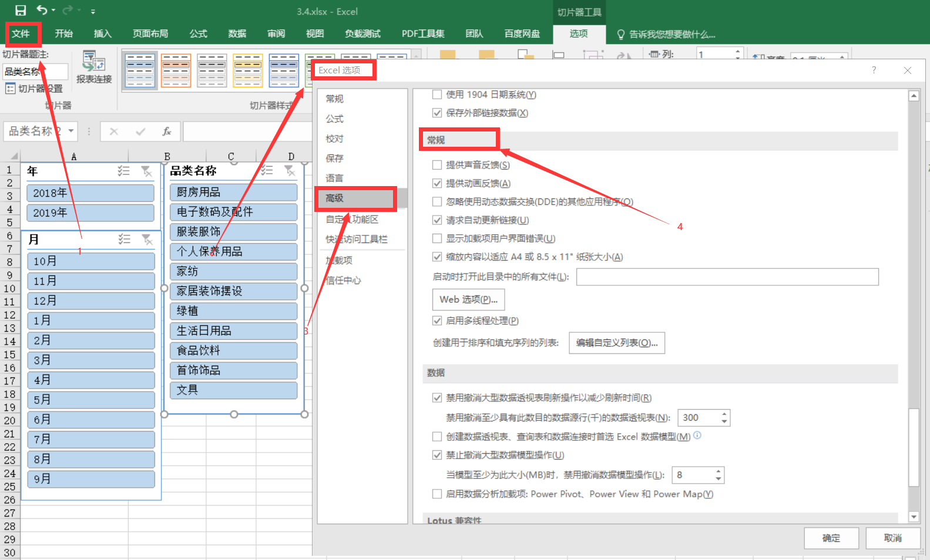Click options dialog scrollbar down arrow
Screen dimensions: 930x560
pos(914,517)
